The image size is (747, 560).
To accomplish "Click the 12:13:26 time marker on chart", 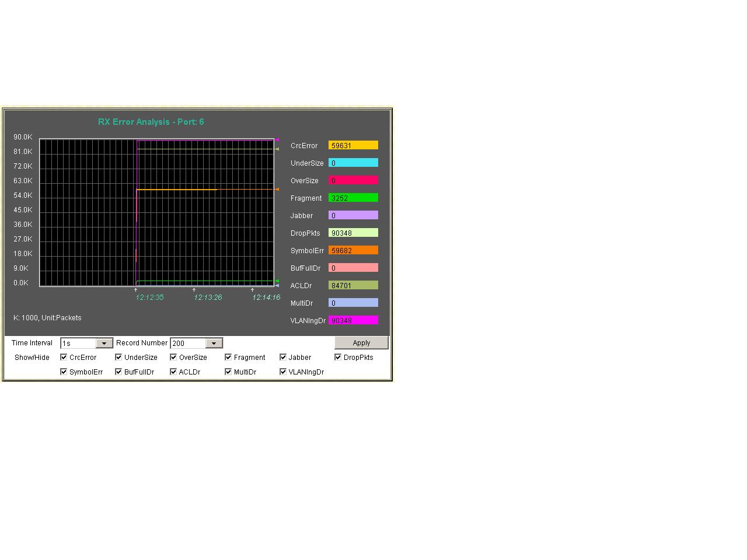I will click(208, 297).
